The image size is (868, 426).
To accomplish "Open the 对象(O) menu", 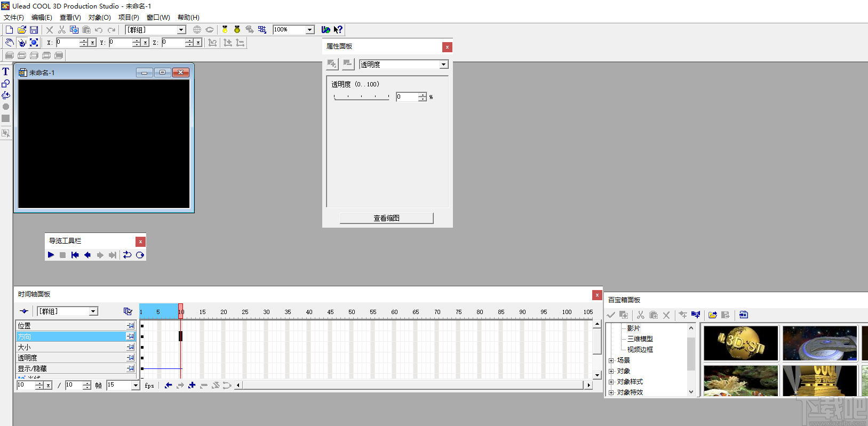I will [x=99, y=18].
